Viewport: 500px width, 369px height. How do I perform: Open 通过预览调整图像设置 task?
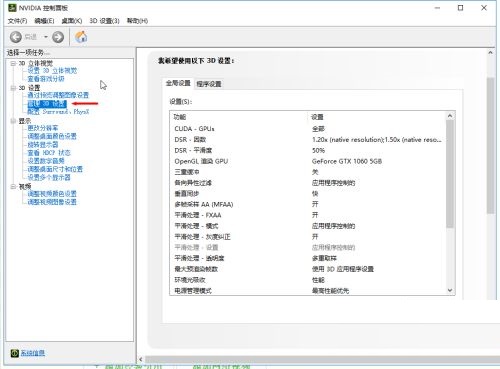(x=58, y=95)
